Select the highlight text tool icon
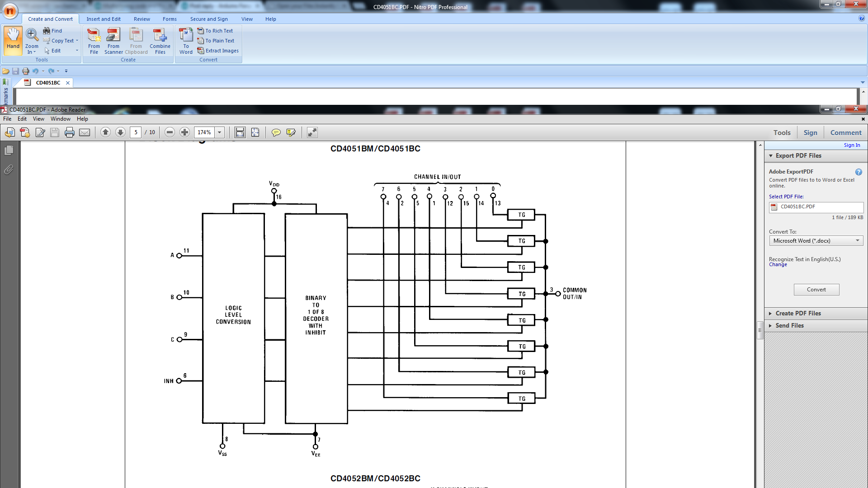The image size is (868, 488). (x=291, y=132)
